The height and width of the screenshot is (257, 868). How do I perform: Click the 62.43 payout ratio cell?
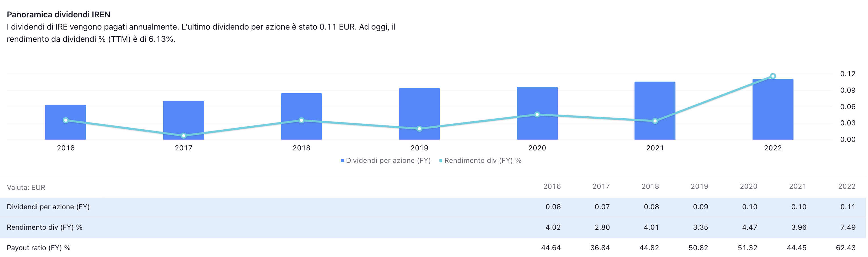846,248
